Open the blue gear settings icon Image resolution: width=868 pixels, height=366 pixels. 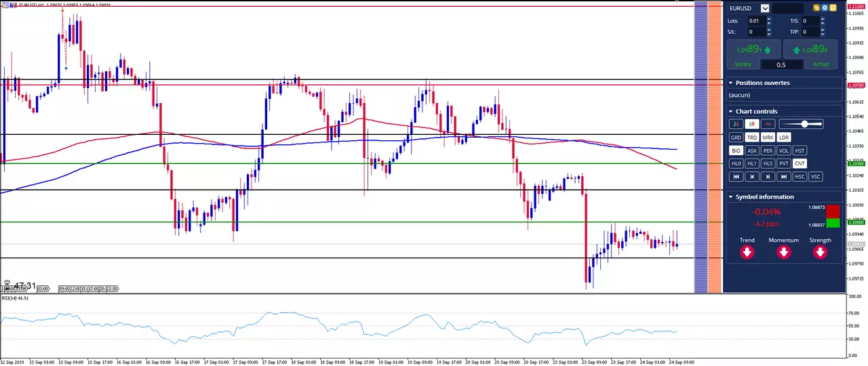[825, 8]
